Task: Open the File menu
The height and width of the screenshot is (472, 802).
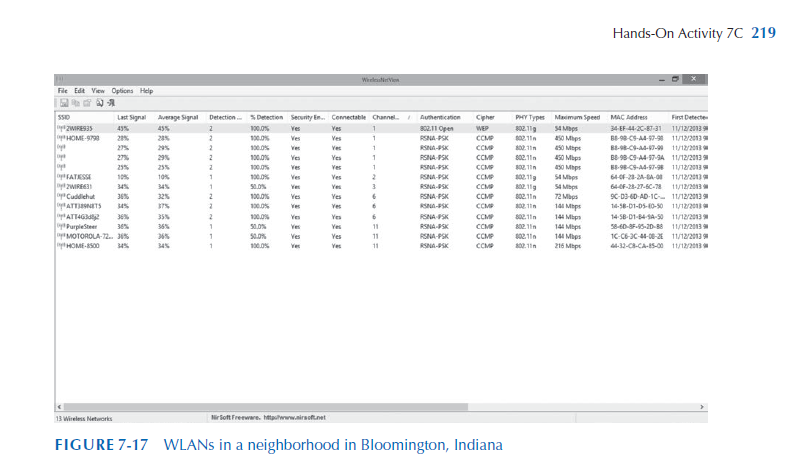Action: pos(62,91)
